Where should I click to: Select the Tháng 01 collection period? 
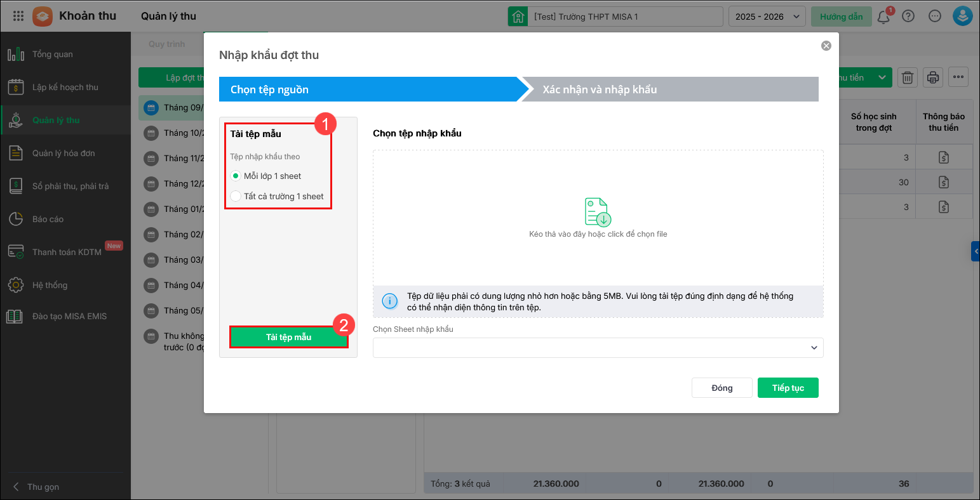coord(171,209)
